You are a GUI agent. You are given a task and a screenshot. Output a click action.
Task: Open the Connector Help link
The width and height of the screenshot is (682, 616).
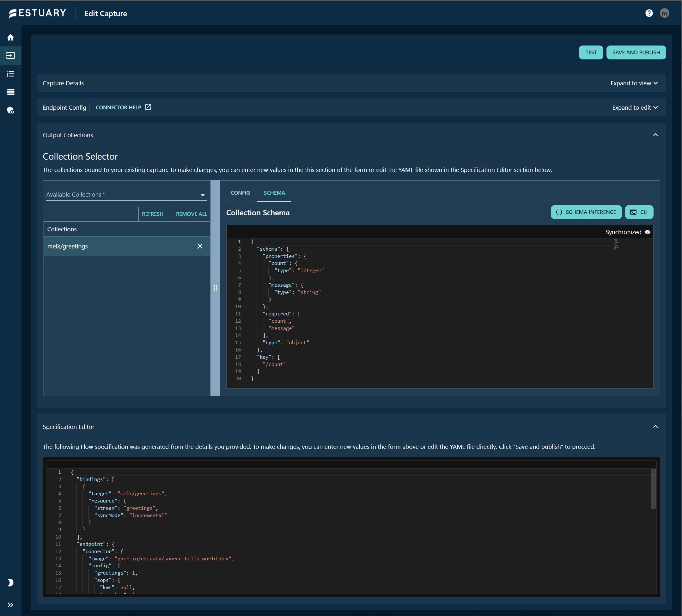tap(119, 107)
